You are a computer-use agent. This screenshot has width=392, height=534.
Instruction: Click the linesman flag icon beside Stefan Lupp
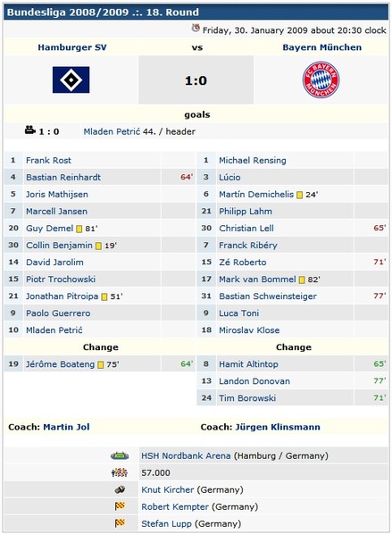click(120, 523)
